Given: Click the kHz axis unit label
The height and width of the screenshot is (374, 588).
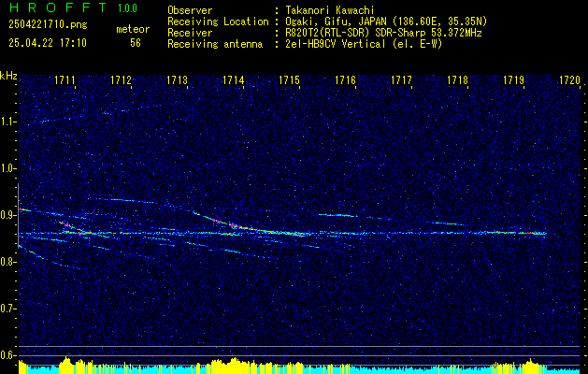Looking at the screenshot, I should (8, 76).
